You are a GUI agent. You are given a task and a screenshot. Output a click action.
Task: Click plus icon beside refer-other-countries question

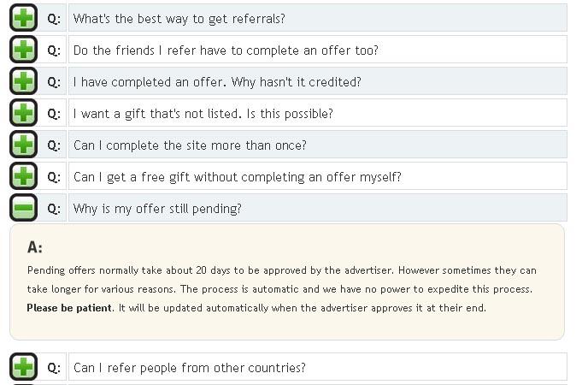click(24, 368)
